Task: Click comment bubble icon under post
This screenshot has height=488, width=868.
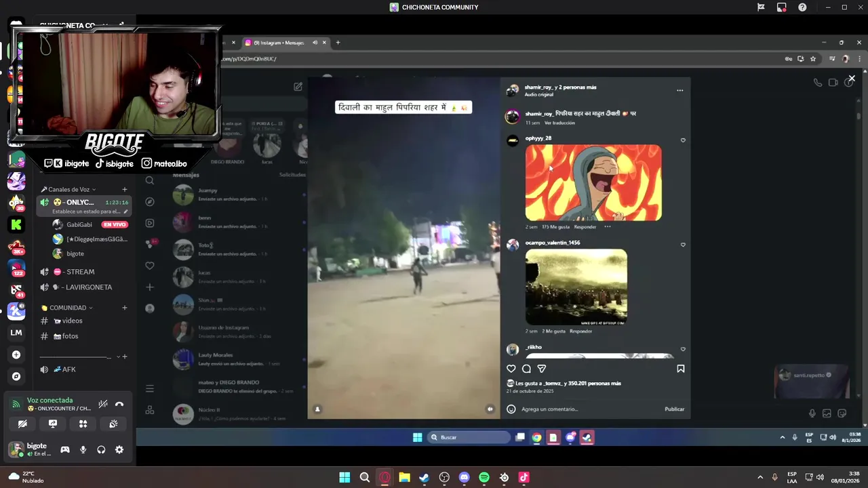Action: click(526, 369)
